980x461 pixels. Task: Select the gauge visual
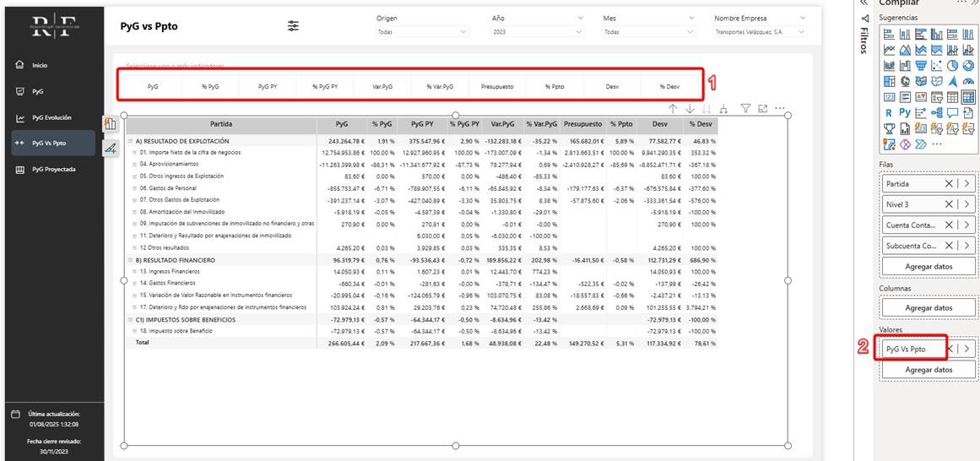pos(968,81)
